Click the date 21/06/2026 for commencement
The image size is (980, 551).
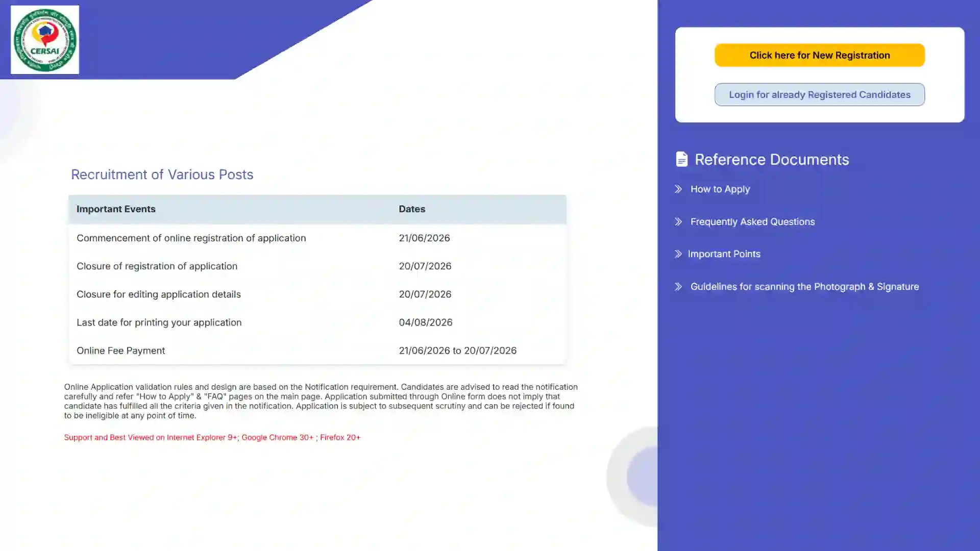[x=424, y=238]
